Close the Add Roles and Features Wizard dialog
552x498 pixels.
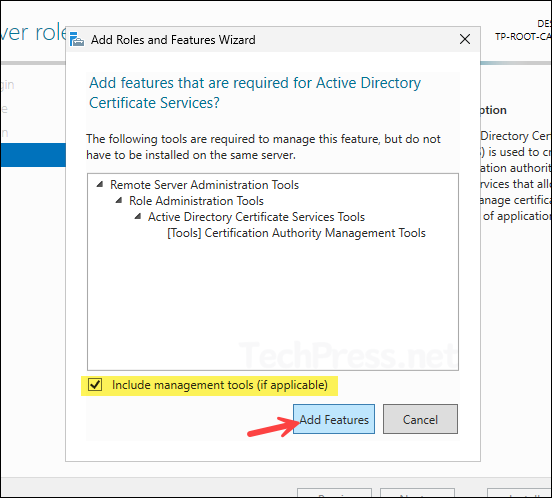click(x=465, y=39)
